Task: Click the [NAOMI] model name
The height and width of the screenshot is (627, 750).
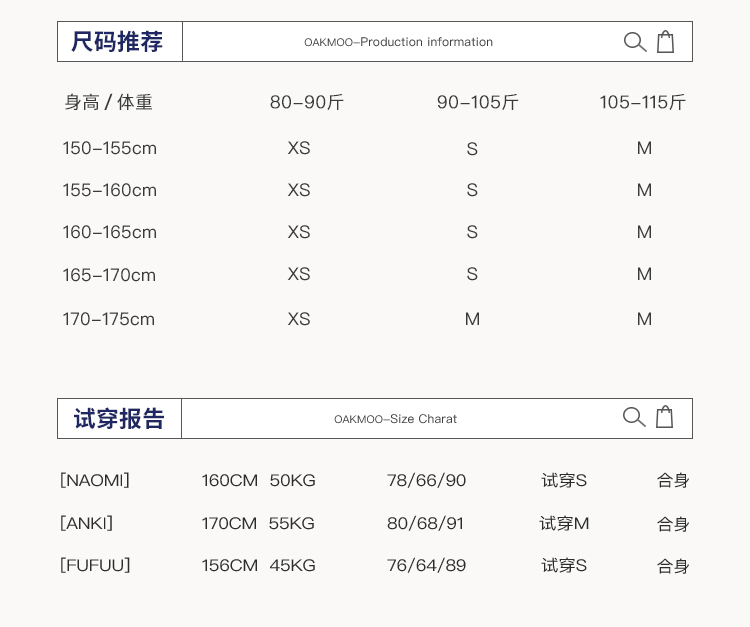Action: tap(95, 480)
